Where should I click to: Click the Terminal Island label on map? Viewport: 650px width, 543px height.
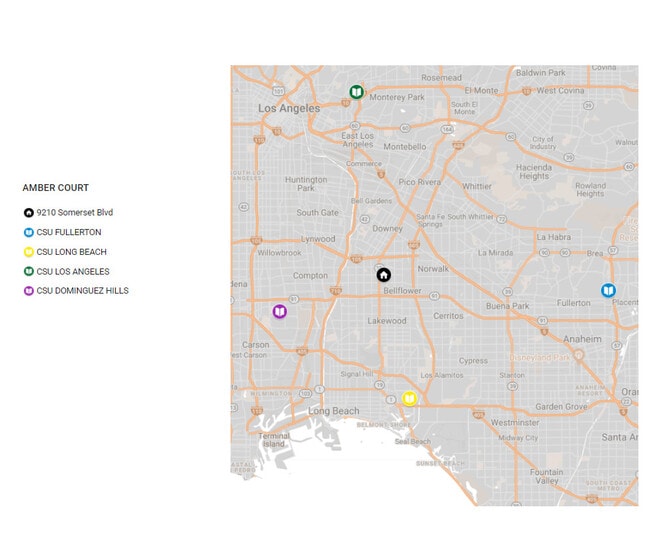[x=273, y=439]
